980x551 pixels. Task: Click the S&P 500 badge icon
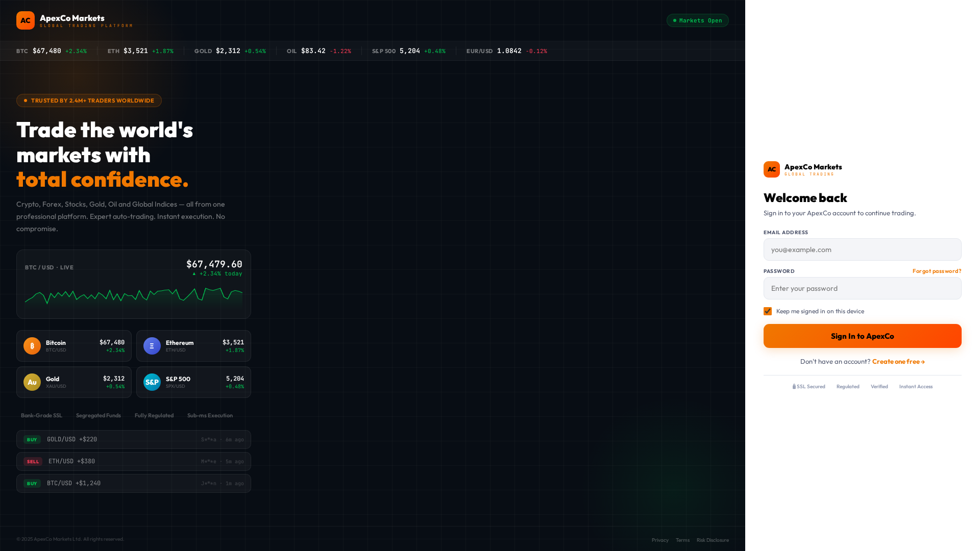[152, 382]
